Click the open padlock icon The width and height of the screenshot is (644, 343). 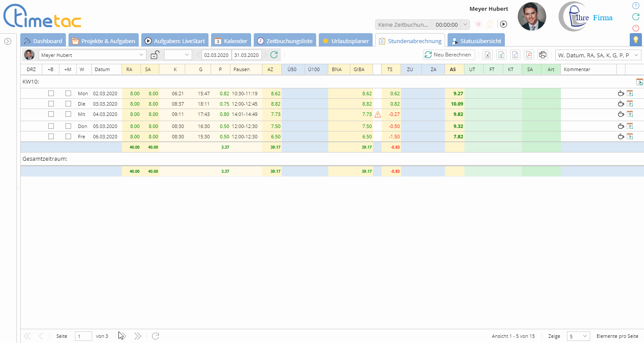155,55
